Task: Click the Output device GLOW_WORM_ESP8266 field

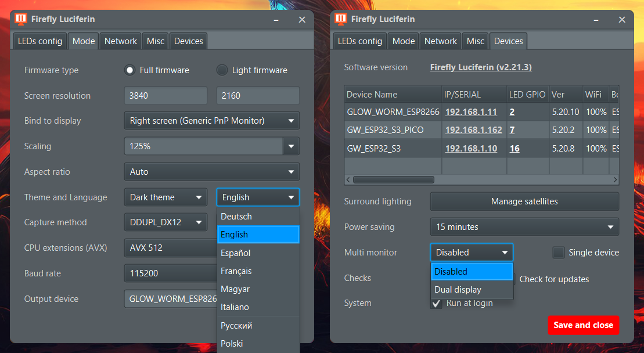Action: point(171,299)
